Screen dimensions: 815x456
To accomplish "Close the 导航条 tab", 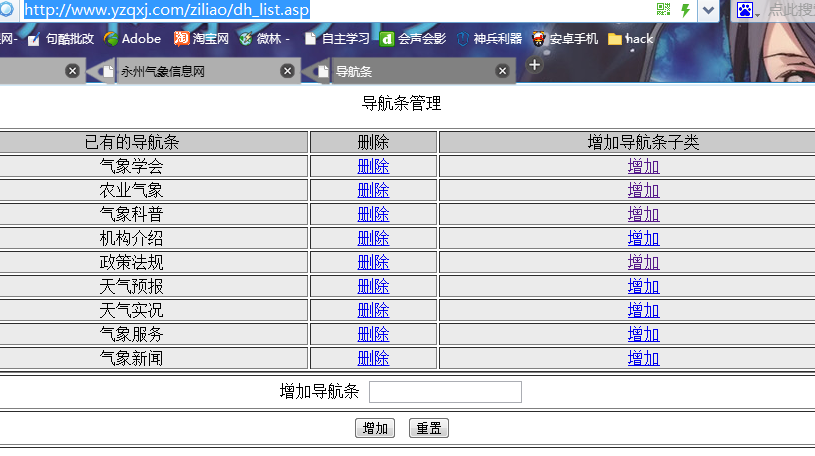I will pyautogui.click(x=502, y=71).
